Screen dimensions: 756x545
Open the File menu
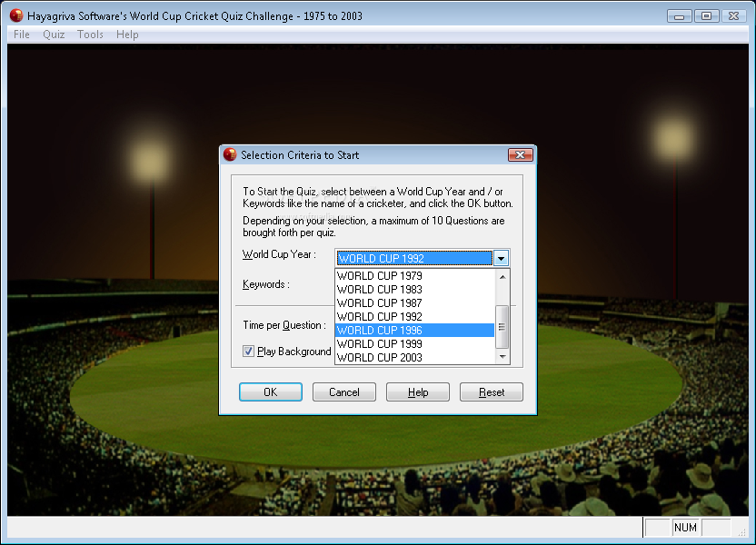pyautogui.click(x=21, y=35)
